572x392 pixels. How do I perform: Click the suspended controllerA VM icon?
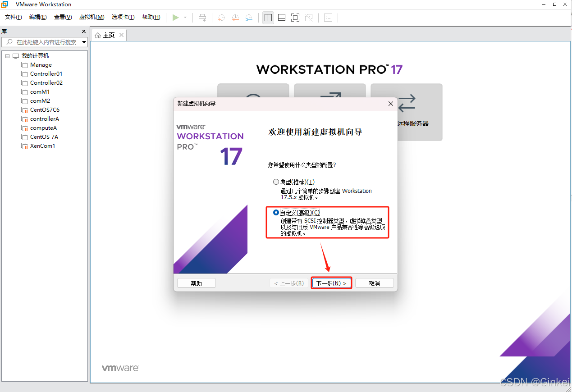pos(24,119)
